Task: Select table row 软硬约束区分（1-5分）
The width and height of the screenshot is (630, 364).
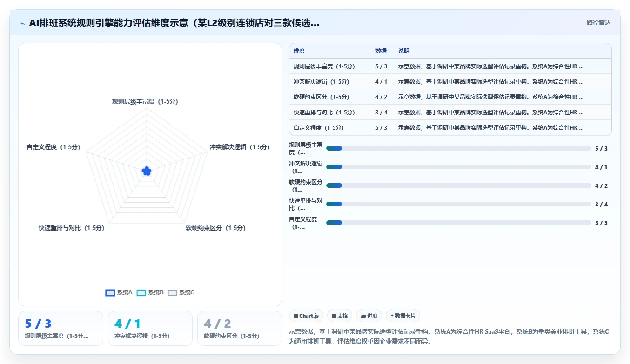Action: pos(450,97)
